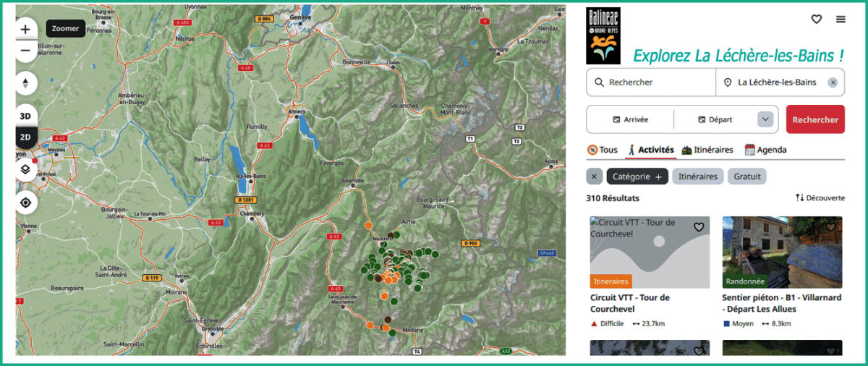Open the Sentier piéton Villarnard thumbnail

782,252
